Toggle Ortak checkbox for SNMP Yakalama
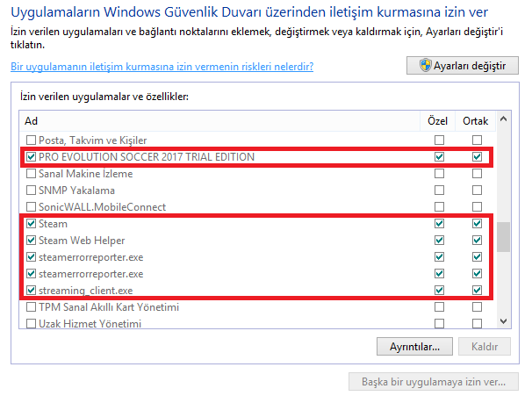The image size is (532, 403). [477, 190]
